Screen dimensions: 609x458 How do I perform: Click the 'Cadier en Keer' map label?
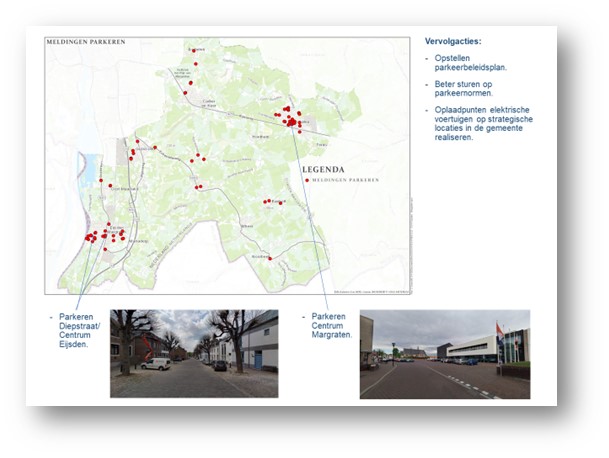coord(211,104)
